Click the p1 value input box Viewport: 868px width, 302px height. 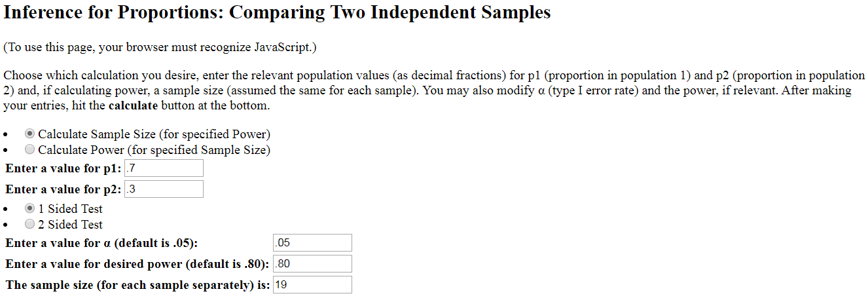point(164,168)
